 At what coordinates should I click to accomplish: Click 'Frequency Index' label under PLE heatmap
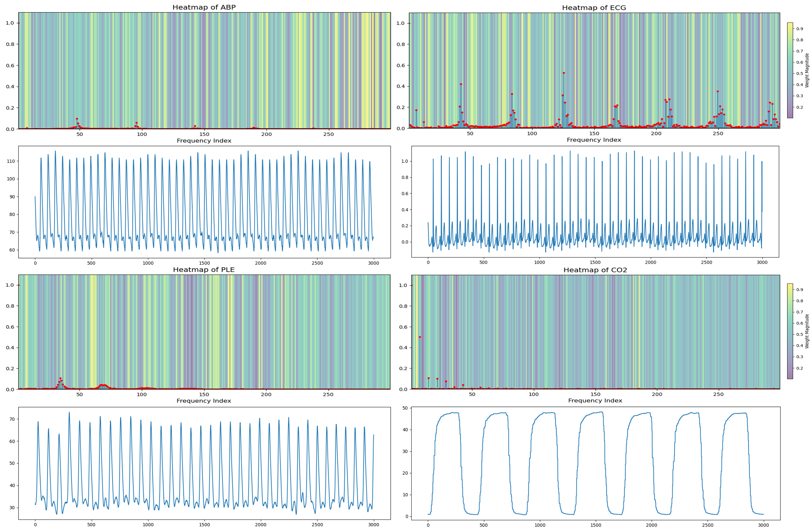pyautogui.click(x=204, y=401)
